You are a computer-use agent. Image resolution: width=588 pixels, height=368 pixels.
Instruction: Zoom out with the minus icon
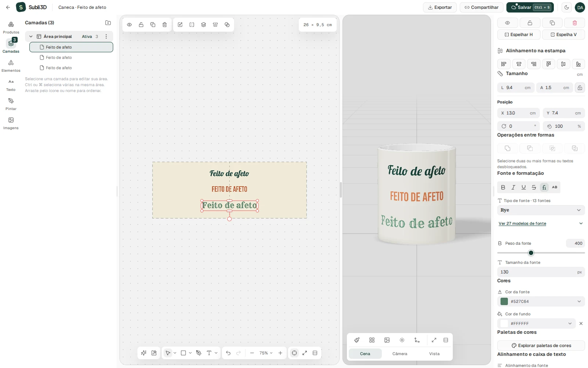[x=252, y=353]
